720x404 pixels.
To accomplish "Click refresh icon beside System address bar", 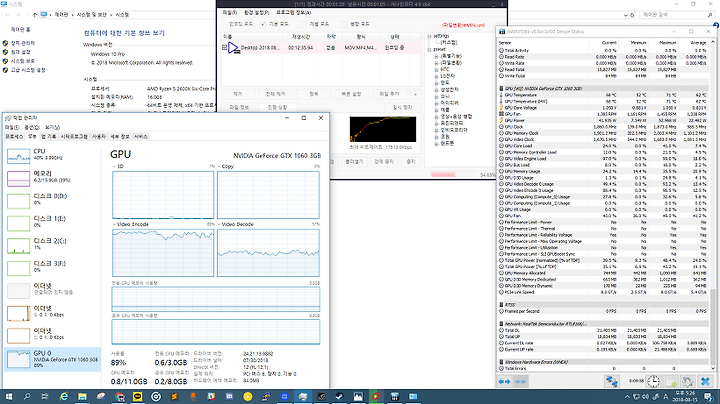I will pyautogui.click(x=632, y=15).
